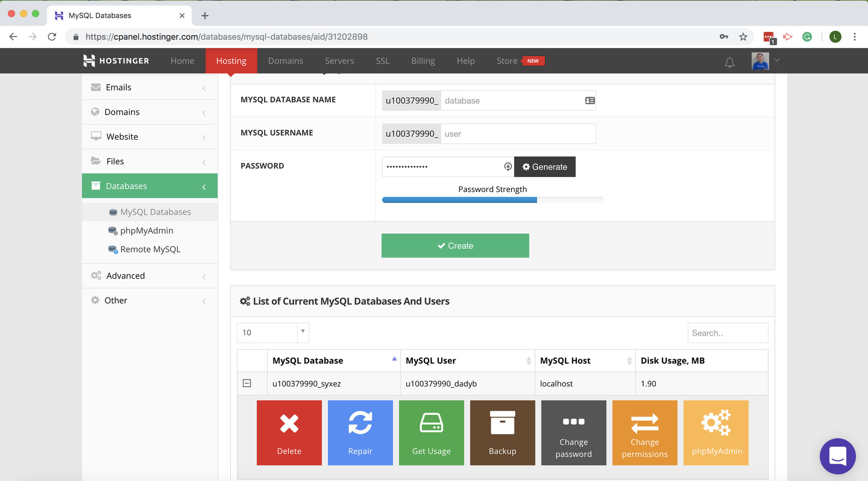Expand the Advanced sidebar section
The width and height of the screenshot is (868, 481).
pos(150,276)
